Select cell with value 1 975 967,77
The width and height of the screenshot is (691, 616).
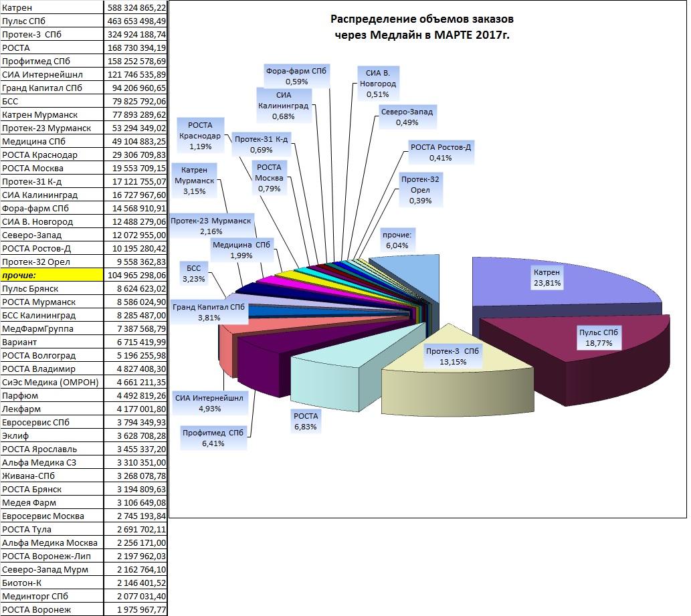(x=136, y=610)
